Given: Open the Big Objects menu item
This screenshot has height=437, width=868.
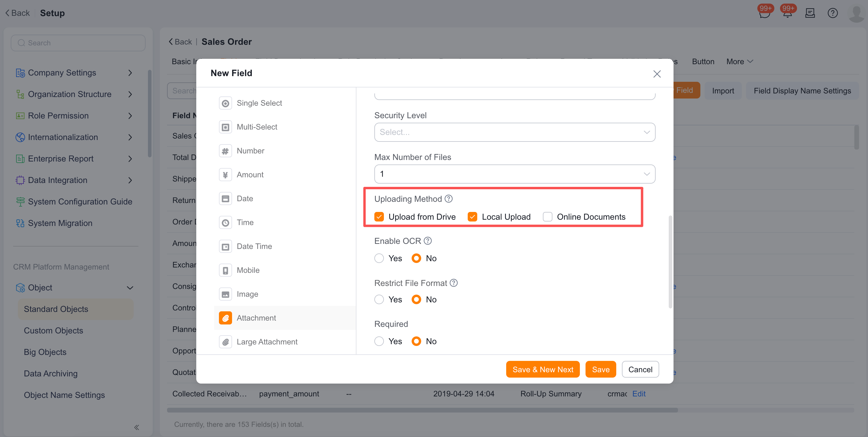Looking at the screenshot, I should pyautogui.click(x=45, y=352).
